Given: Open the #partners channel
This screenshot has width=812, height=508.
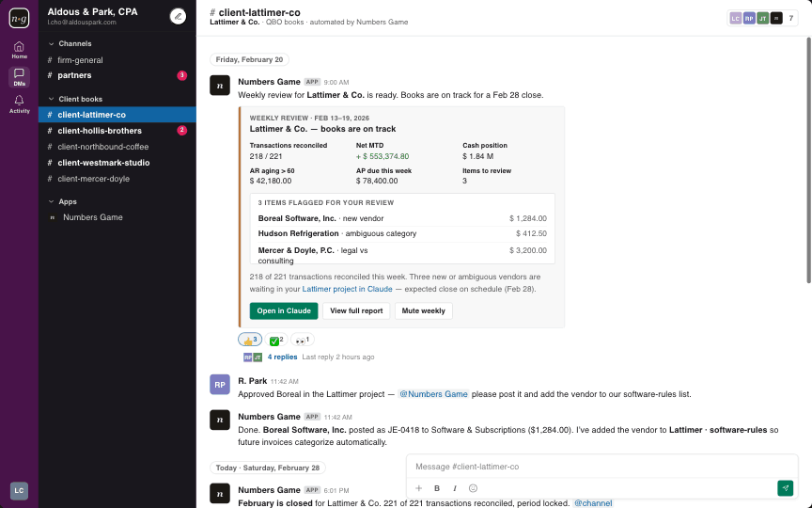Looking at the screenshot, I should click(117, 75).
